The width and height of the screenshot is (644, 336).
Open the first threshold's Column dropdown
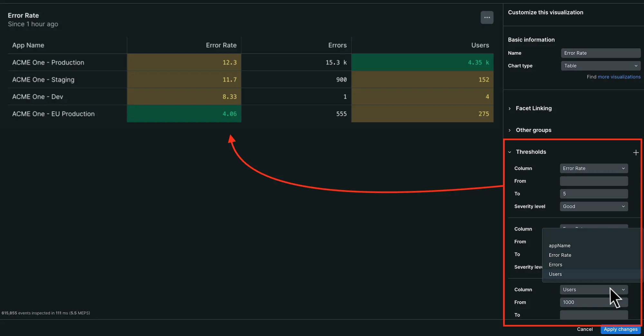[593, 168]
